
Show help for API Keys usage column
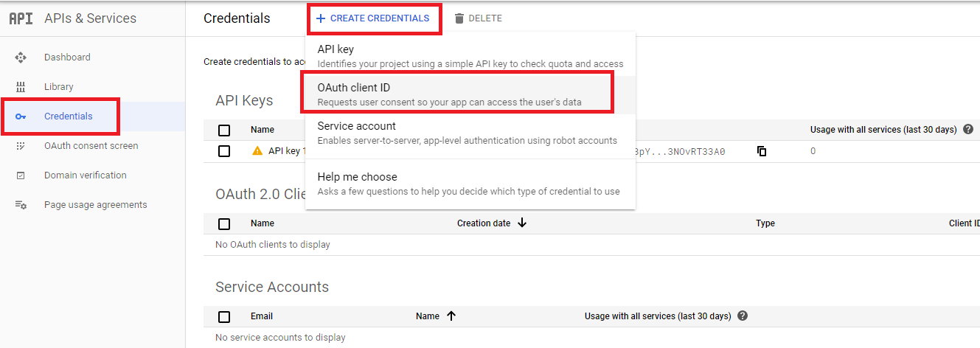click(x=968, y=129)
